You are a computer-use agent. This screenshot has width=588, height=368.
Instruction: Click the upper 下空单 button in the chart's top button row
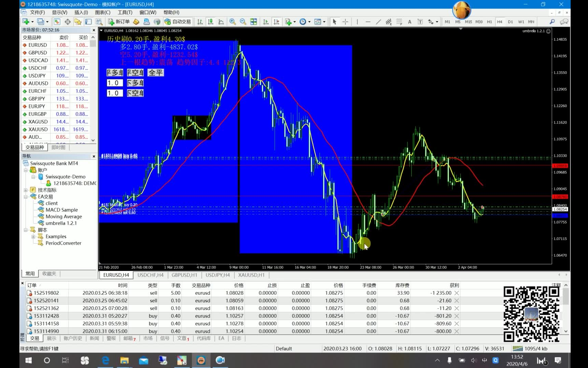point(135,73)
